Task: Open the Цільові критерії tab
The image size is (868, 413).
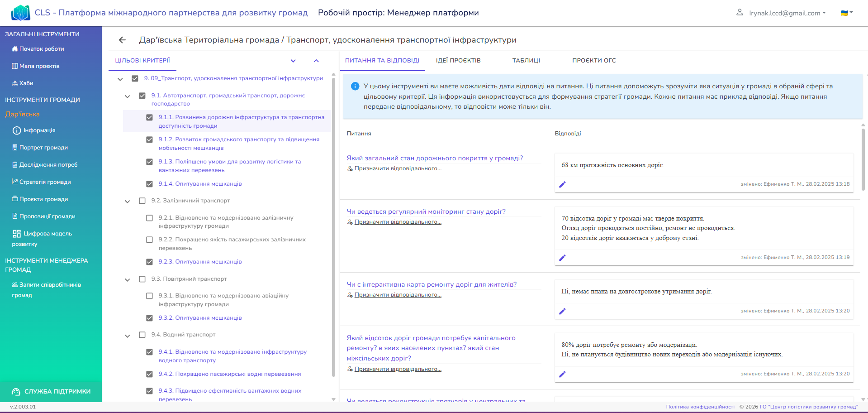Action: 142,61
